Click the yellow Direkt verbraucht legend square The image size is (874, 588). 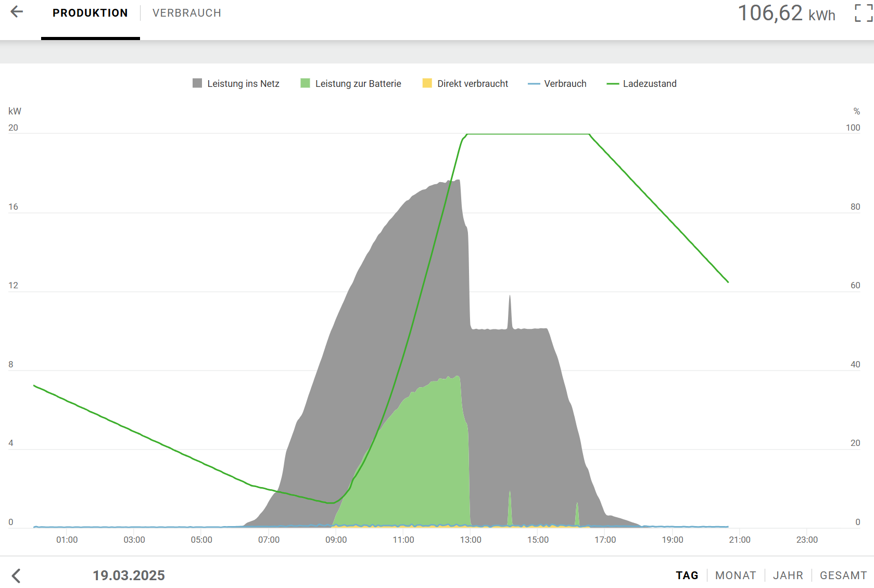pos(427,83)
